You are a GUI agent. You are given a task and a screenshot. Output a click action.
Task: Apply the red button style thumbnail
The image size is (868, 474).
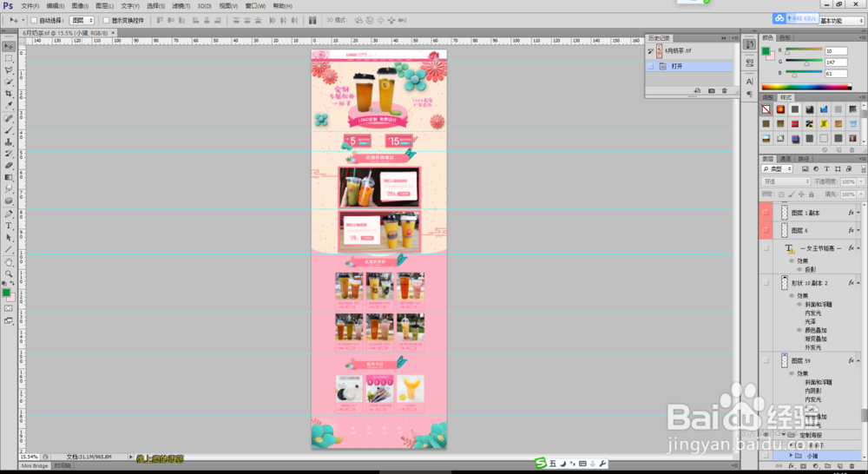780,109
